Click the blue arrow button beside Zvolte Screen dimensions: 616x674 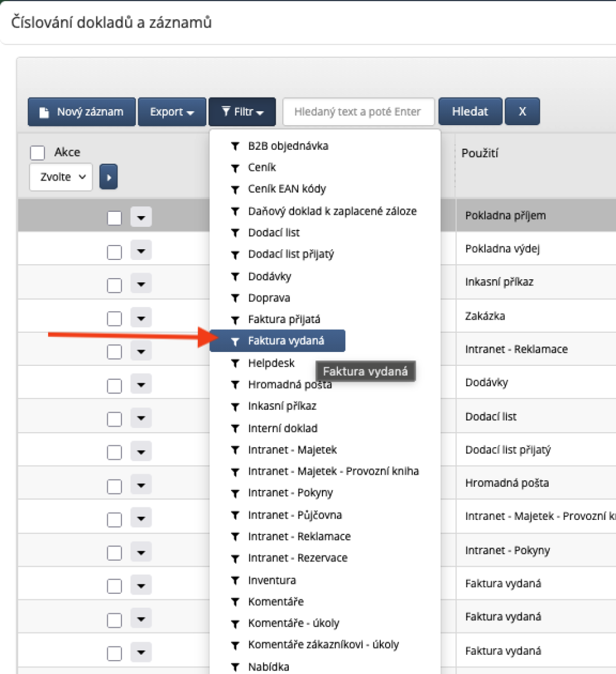(108, 177)
